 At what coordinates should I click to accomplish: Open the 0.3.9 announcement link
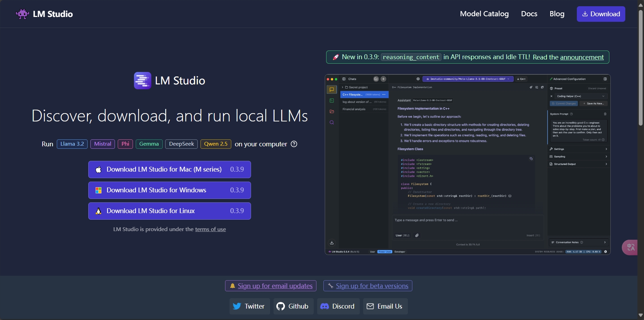[582, 57]
